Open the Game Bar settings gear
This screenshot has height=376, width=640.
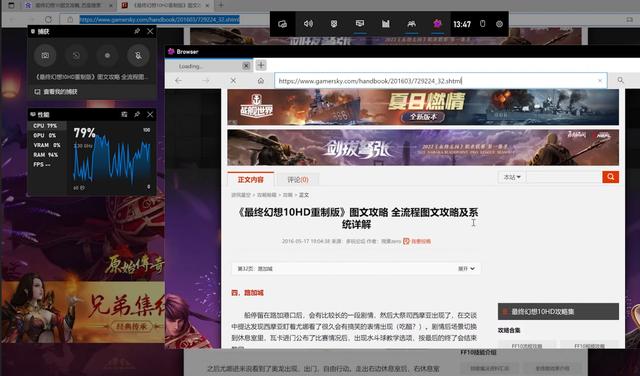pos(499,24)
